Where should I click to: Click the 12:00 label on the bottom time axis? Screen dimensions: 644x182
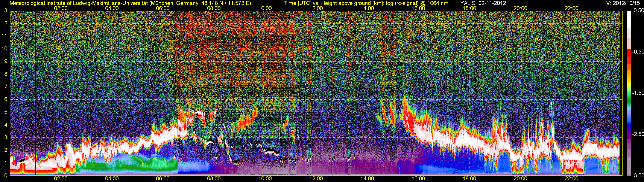coord(316,179)
